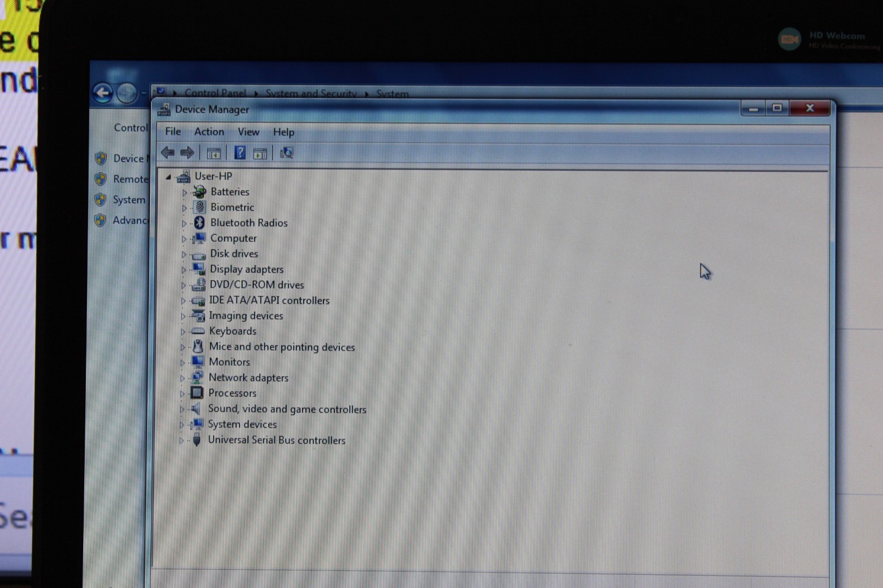Screen dimensions: 883x588
Task: Select the Network adapters icon
Action: tap(197, 377)
